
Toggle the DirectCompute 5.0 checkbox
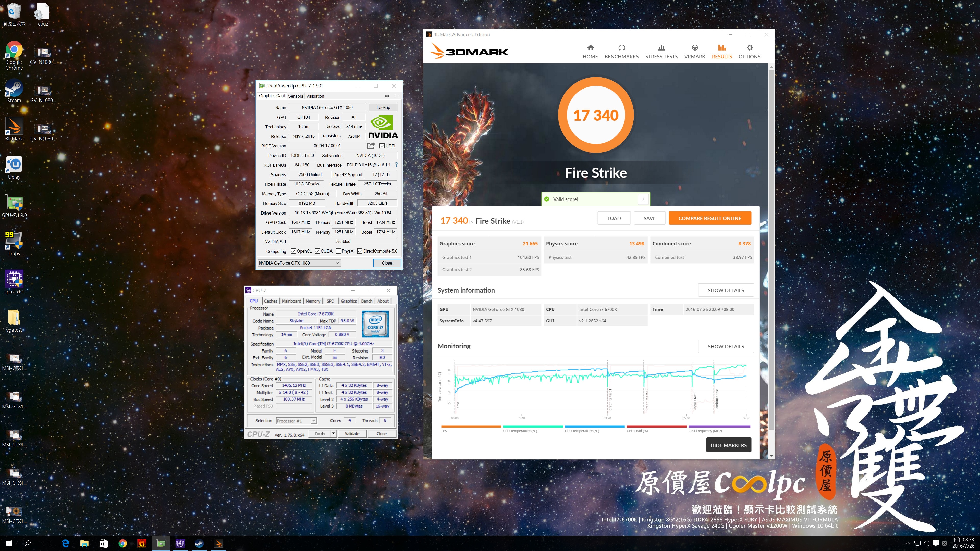tap(360, 251)
